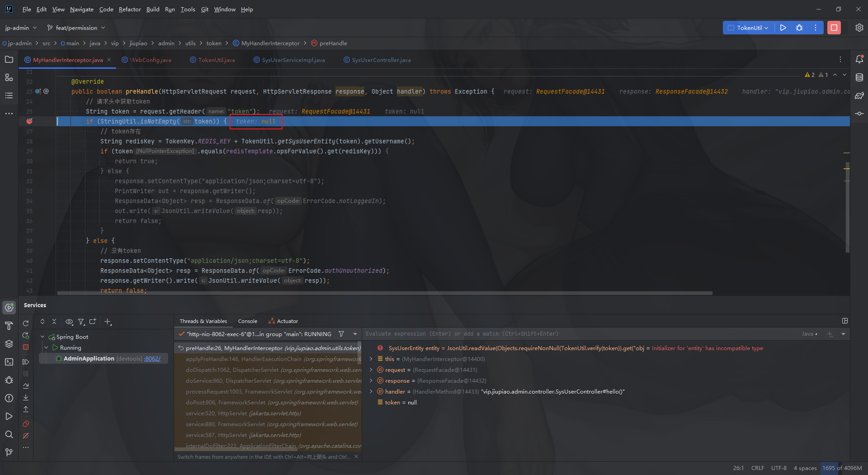Switch to the Actuator tab
Image resolution: width=868 pixels, height=475 pixels.
283,321
